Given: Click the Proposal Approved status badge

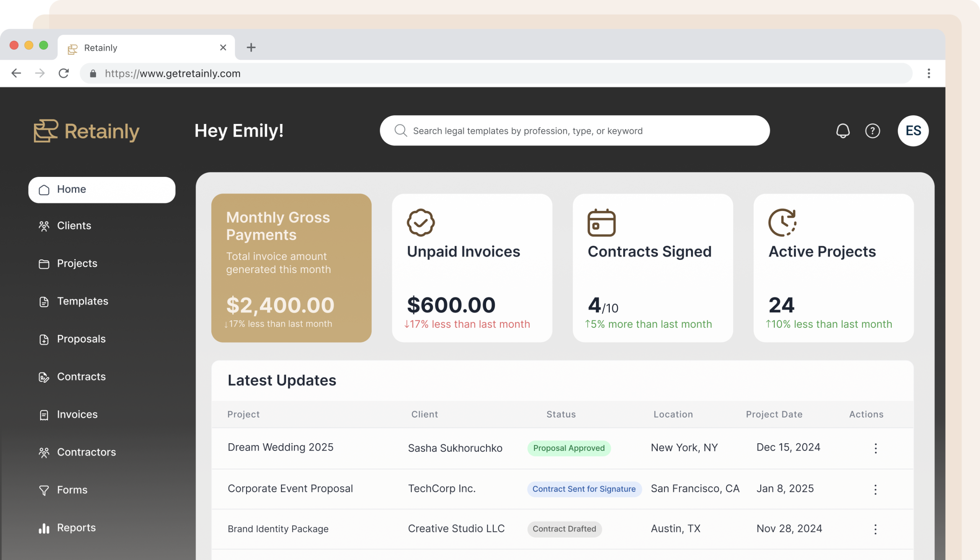Looking at the screenshot, I should [568, 448].
